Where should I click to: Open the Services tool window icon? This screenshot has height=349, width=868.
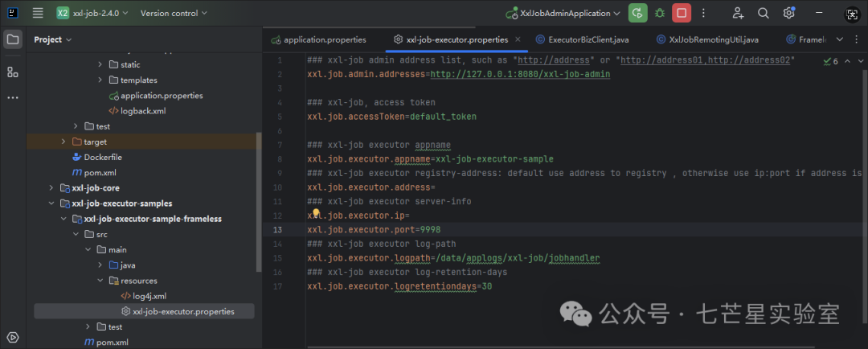[x=13, y=337]
